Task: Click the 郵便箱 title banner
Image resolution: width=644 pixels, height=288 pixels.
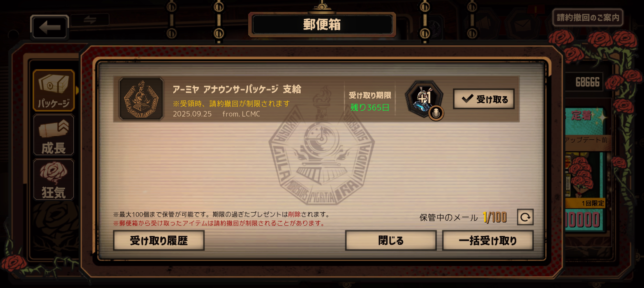Action: 322,25
